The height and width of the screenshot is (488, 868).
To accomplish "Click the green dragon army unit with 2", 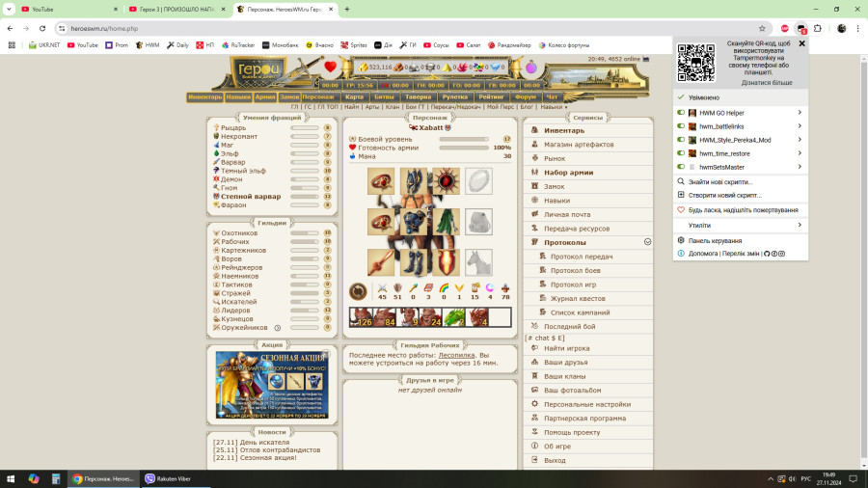I will click(454, 317).
